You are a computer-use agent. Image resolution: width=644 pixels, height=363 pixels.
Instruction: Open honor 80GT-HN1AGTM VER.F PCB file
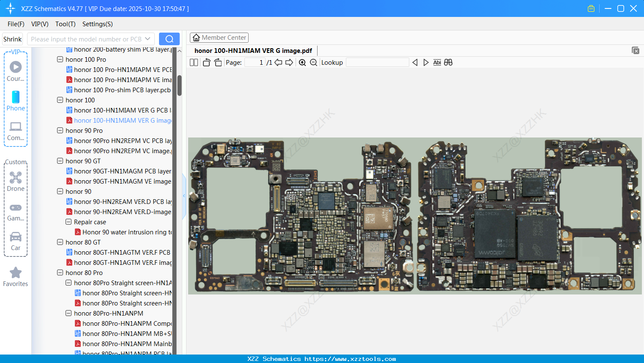tap(119, 253)
